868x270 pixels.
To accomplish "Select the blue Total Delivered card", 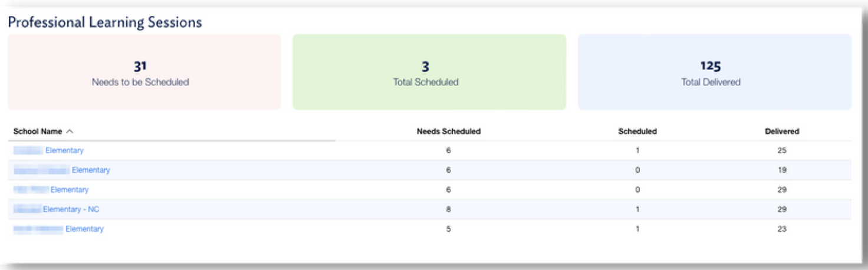I will click(714, 72).
